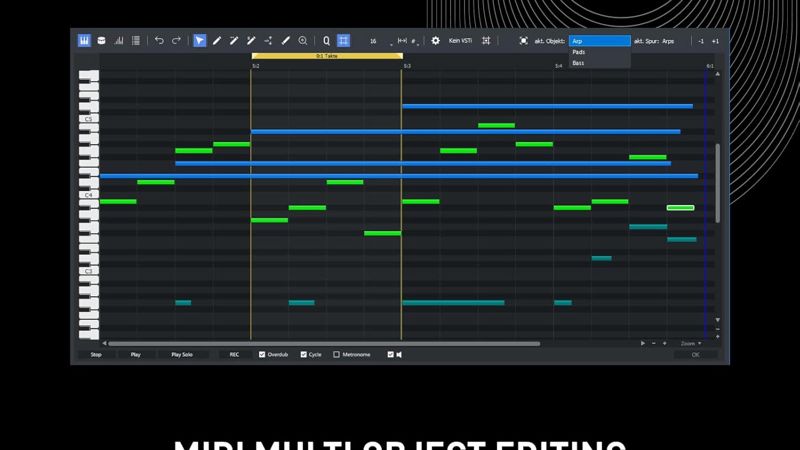The height and width of the screenshot is (450, 800).
Task: Click the OK button
Action: pyautogui.click(x=695, y=355)
